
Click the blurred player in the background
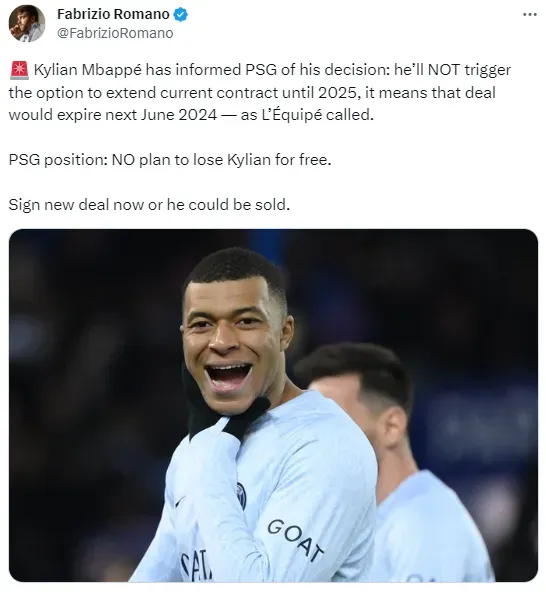[x=393, y=453]
